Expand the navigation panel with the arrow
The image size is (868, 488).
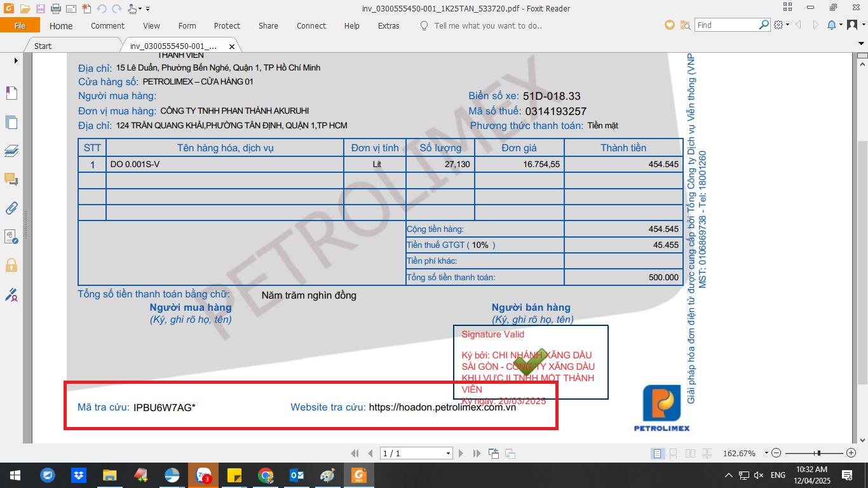(15, 60)
